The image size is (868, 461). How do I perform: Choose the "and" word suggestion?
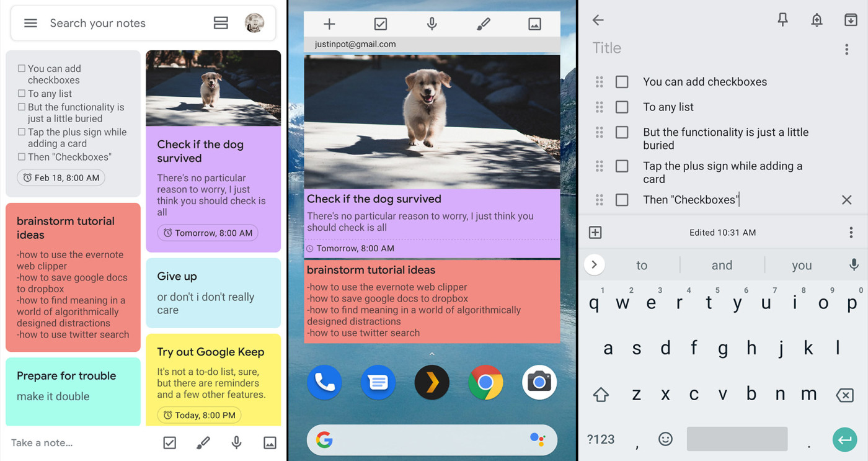click(722, 266)
